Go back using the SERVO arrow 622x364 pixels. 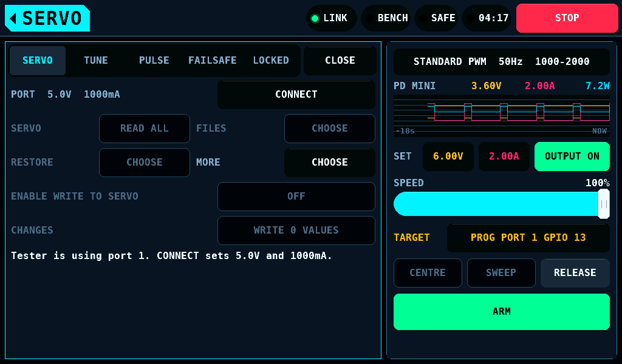coord(47,18)
